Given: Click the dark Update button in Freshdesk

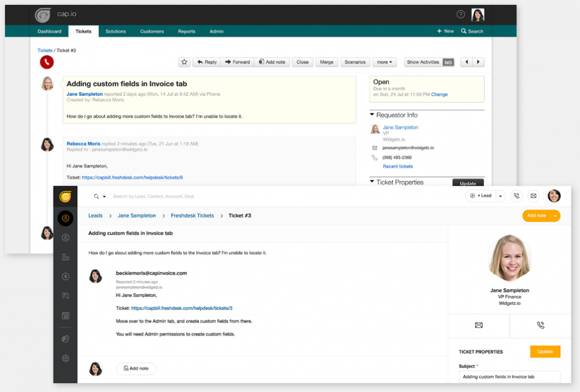Looking at the screenshot, I should point(468,182).
